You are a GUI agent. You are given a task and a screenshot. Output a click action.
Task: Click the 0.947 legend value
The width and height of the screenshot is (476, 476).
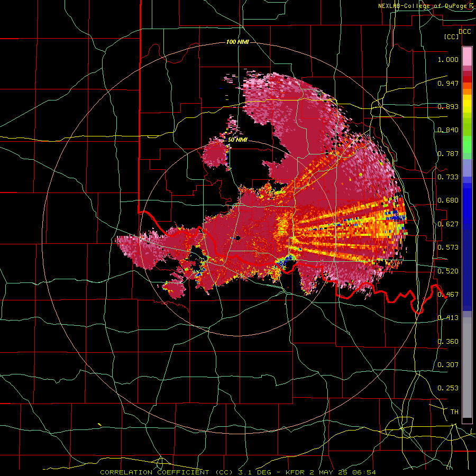(448, 83)
